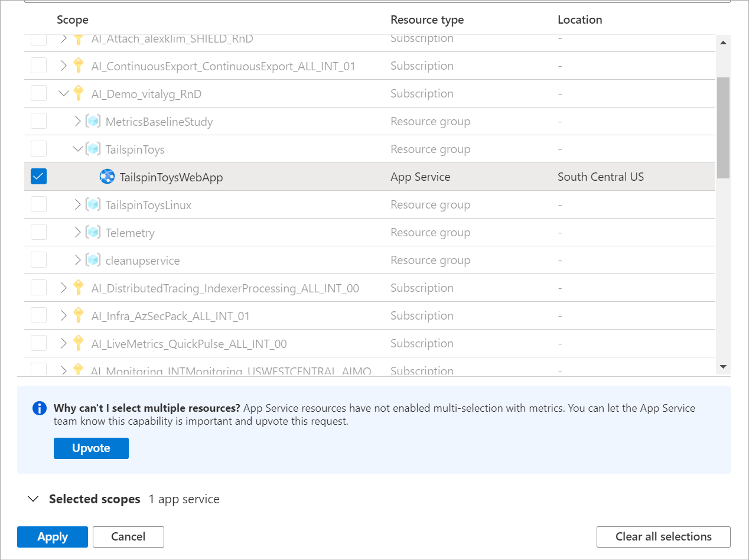Click the MetricsBaselineStudy resource group icon
Screen dimensions: 749x560
coord(93,122)
